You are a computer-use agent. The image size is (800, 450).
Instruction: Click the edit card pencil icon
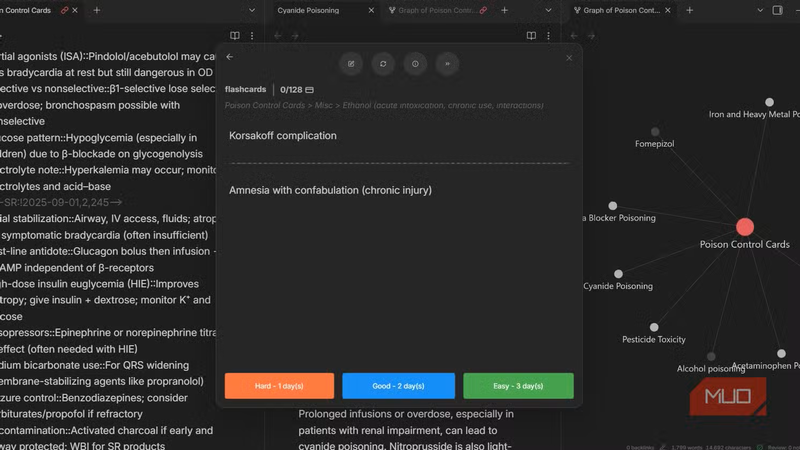tap(351, 64)
